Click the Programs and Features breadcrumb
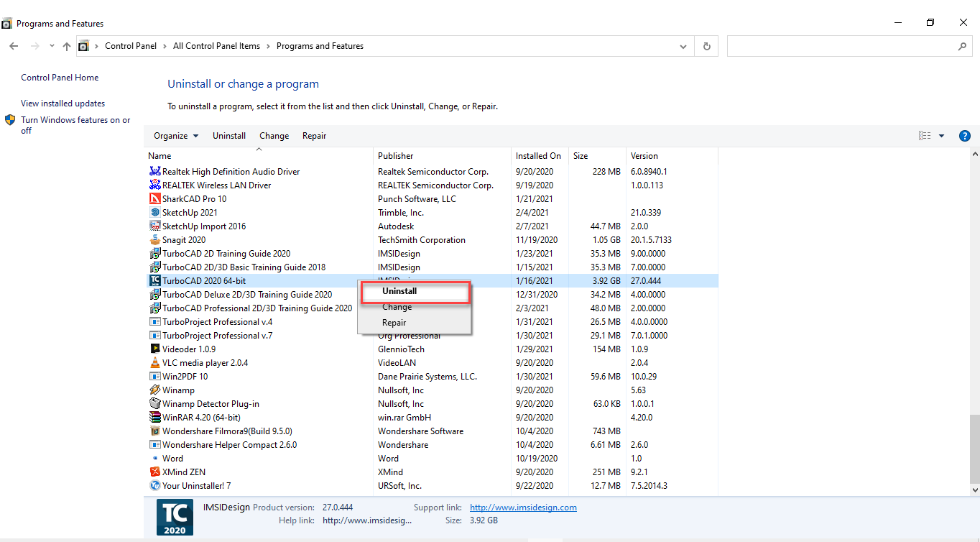 pyautogui.click(x=320, y=46)
